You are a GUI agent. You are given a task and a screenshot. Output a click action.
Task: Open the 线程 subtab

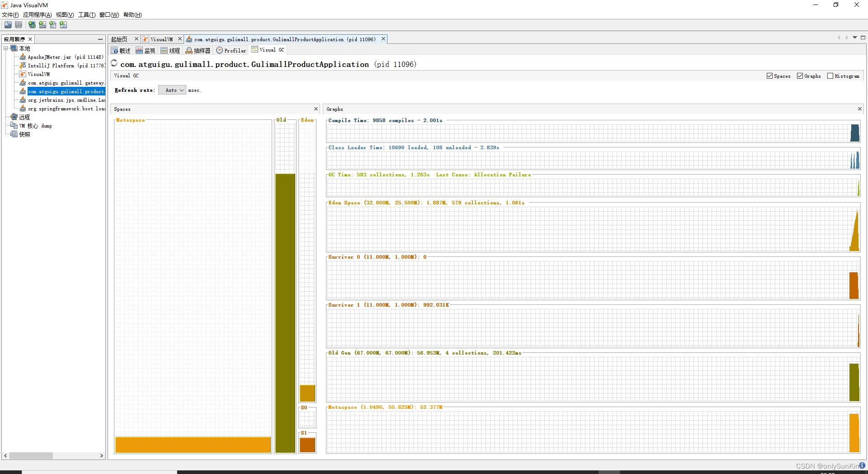click(170, 51)
